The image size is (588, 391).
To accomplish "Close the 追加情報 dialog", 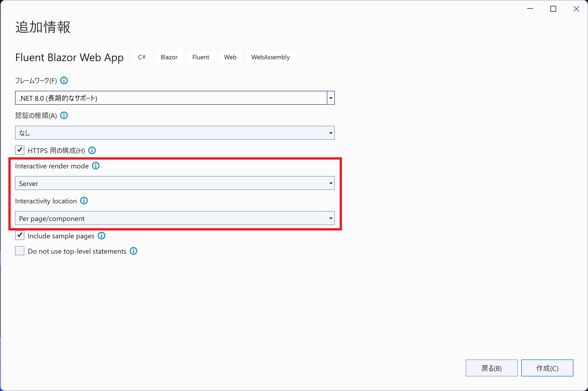I will (576, 9).
